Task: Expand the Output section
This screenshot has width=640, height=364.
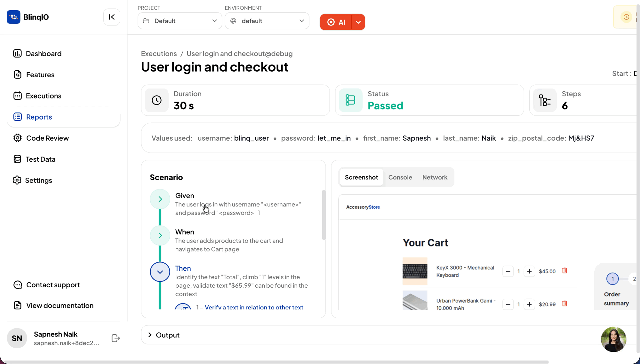Action: click(150, 335)
